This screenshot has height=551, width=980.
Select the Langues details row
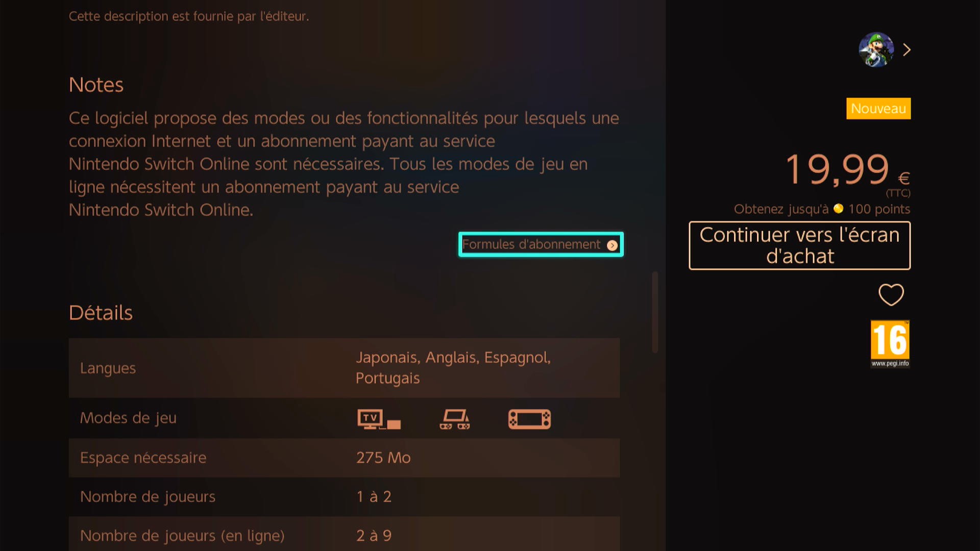pyautogui.click(x=344, y=368)
